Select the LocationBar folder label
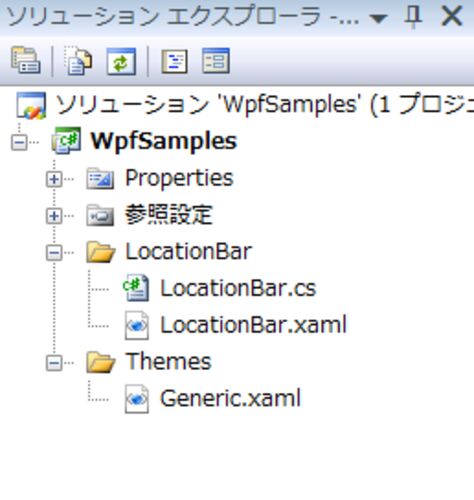The image size is (474, 500). click(x=189, y=252)
